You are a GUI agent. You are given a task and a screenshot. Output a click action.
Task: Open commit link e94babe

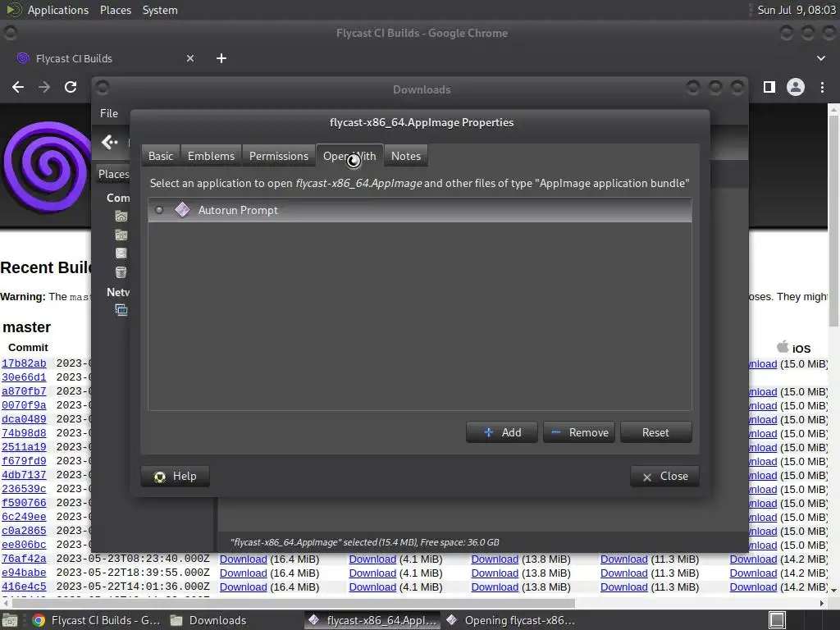pyautogui.click(x=24, y=573)
